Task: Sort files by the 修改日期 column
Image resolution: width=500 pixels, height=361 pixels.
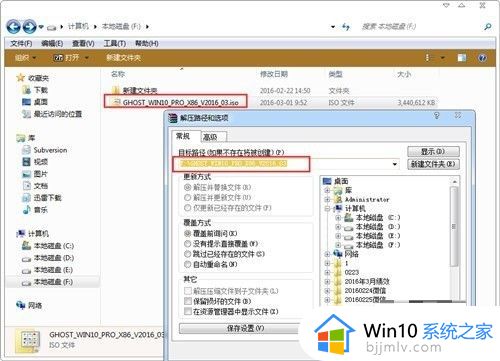Action: 274,74
